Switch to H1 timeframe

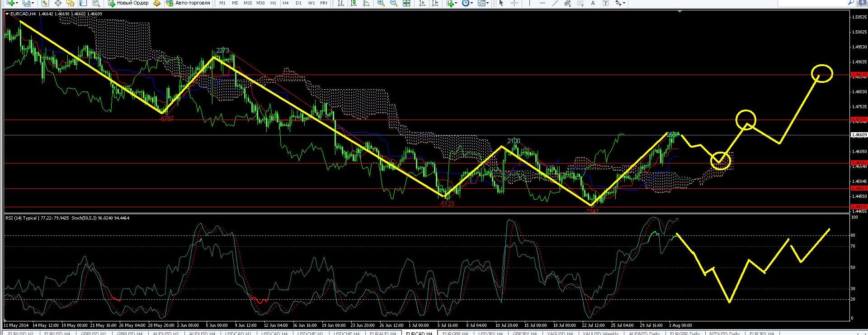(273, 3)
